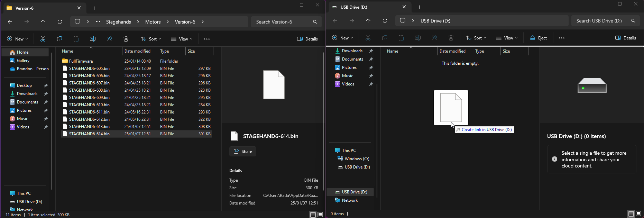This screenshot has width=644, height=218.
Task: Click the Copy icon in Version-6 toolbar
Action: point(59,39)
